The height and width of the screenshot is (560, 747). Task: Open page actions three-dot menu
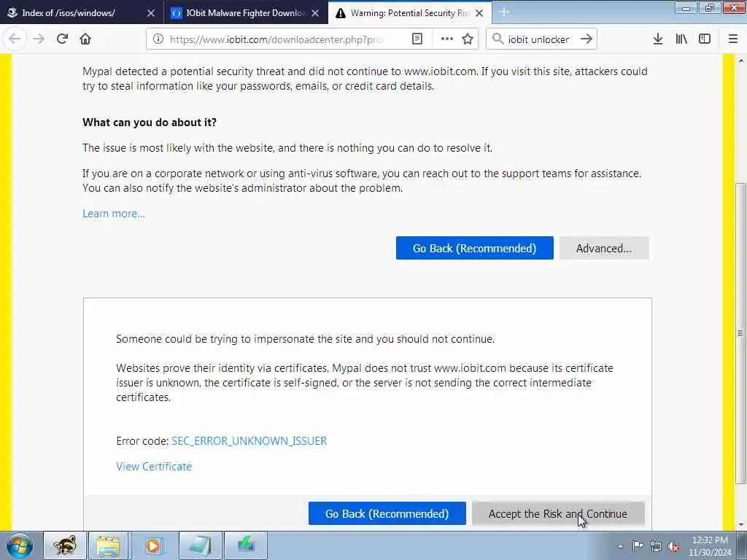(447, 39)
